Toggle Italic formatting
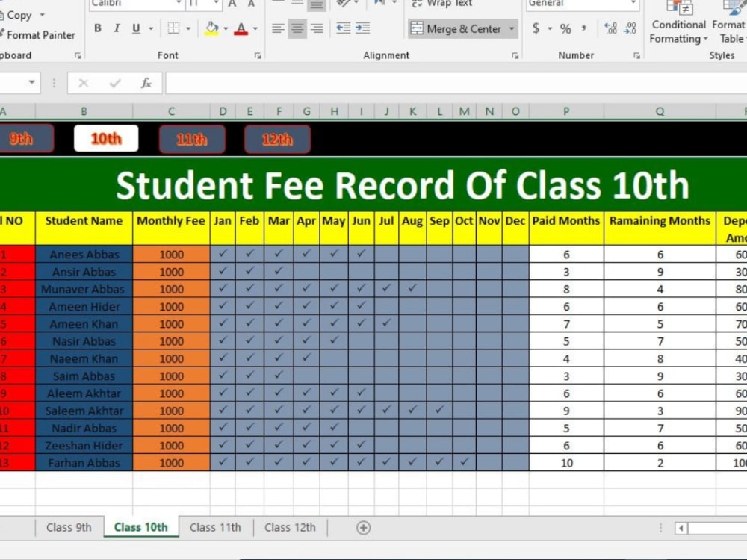 (117, 28)
